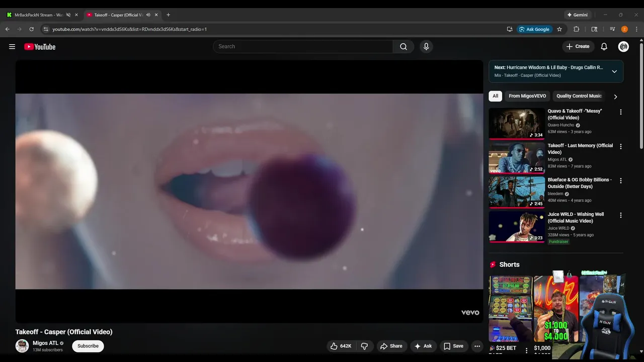Click the vevo logo in player
This screenshot has width=644, height=362.
point(470,313)
